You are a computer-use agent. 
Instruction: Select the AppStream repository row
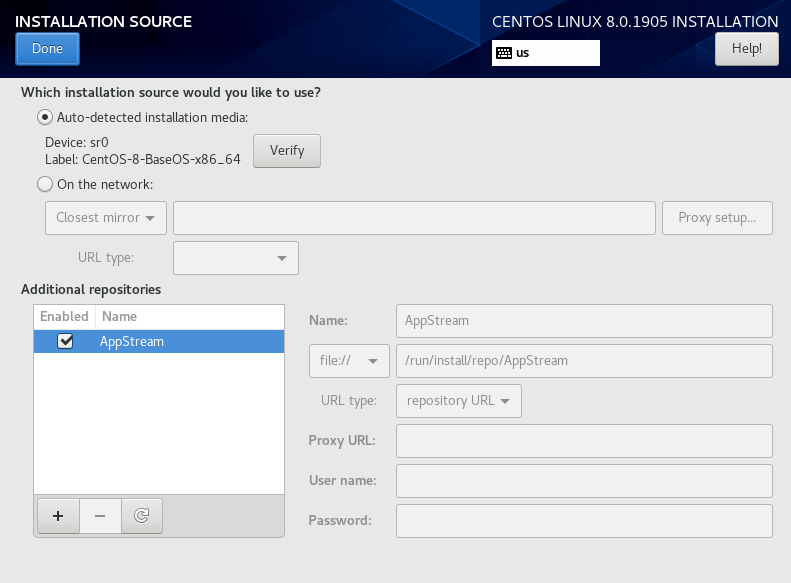coord(159,341)
